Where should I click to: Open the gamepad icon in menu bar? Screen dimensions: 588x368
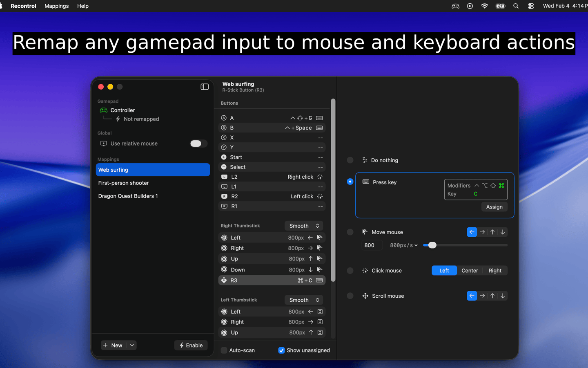[x=455, y=6]
